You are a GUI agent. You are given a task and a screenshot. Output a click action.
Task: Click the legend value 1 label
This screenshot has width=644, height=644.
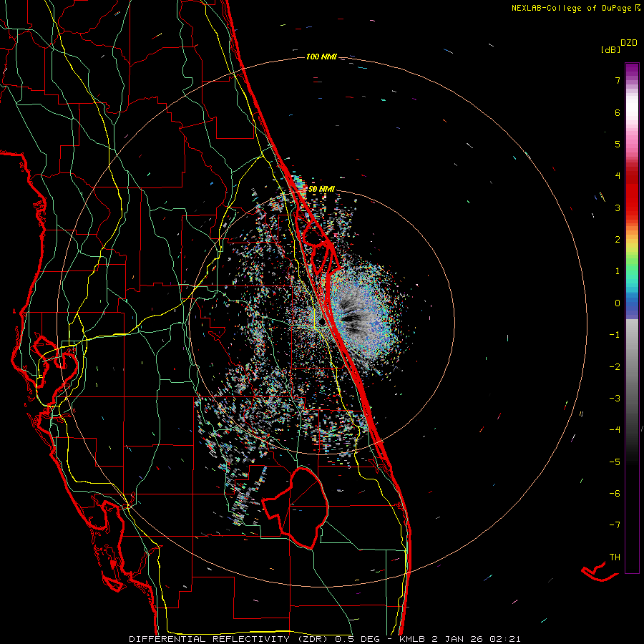[x=618, y=271]
